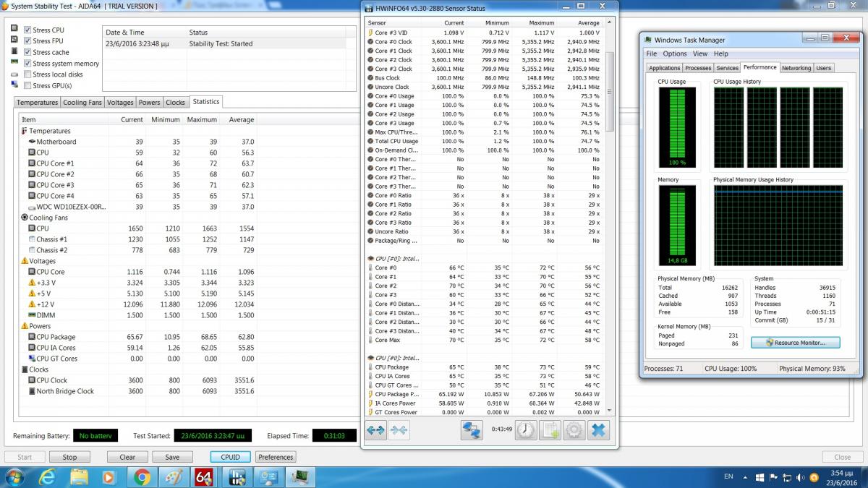Viewport: 868px width, 488px height.
Task: Stop the stability test
Action: [69, 457]
